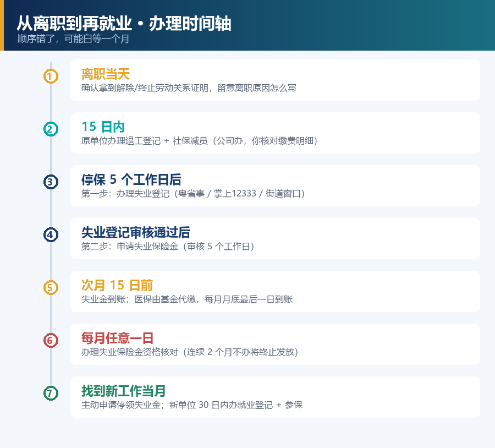495x448 pixels.
Task: Select the heading 15 日内
Action: 103,127
